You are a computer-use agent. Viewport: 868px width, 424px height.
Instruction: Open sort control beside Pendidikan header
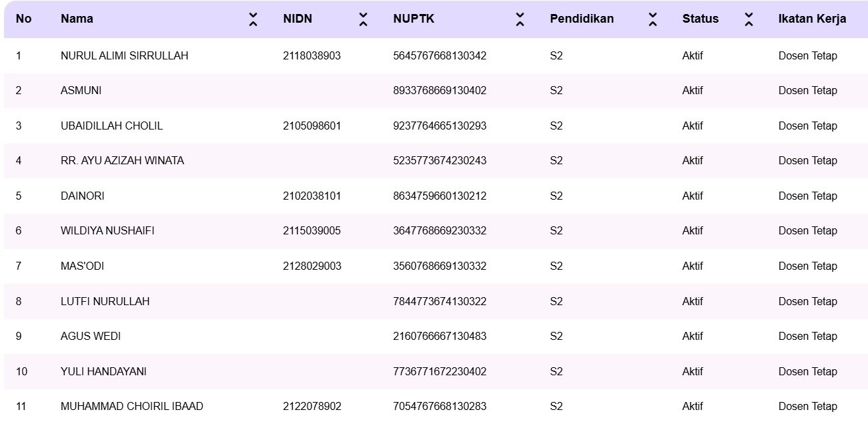coord(651,19)
